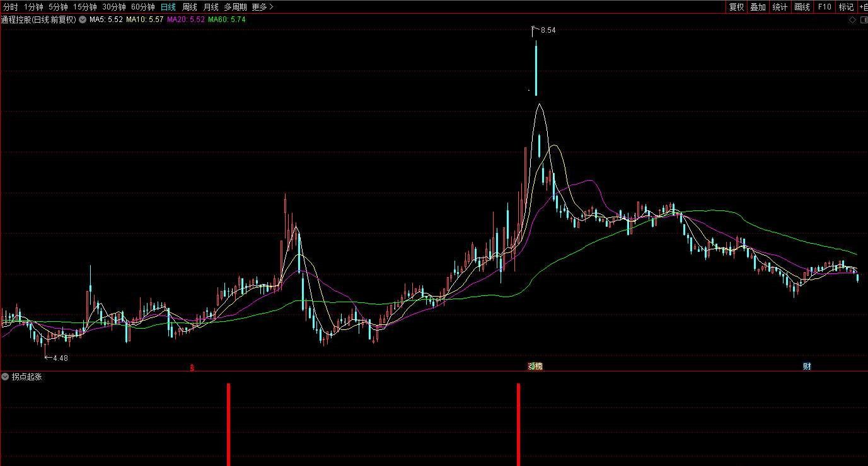
Task: Click the panel layout icon at top right
Action: 863,20
